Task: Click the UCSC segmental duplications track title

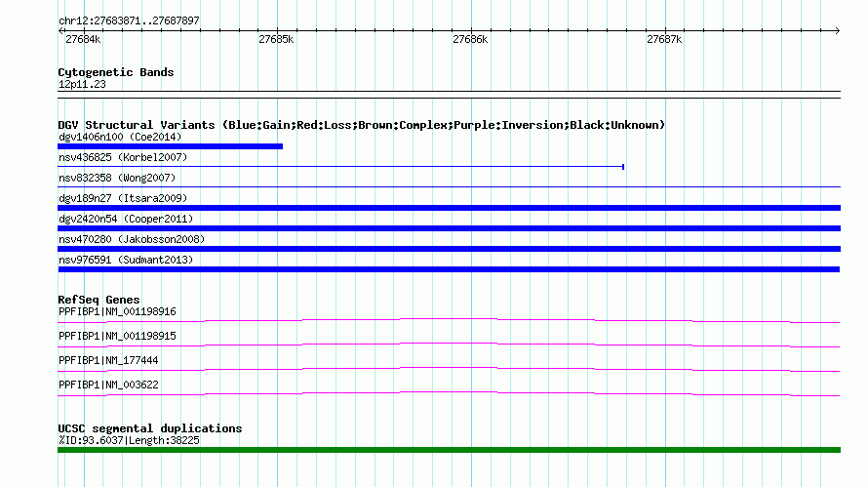Action: point(150,428)
